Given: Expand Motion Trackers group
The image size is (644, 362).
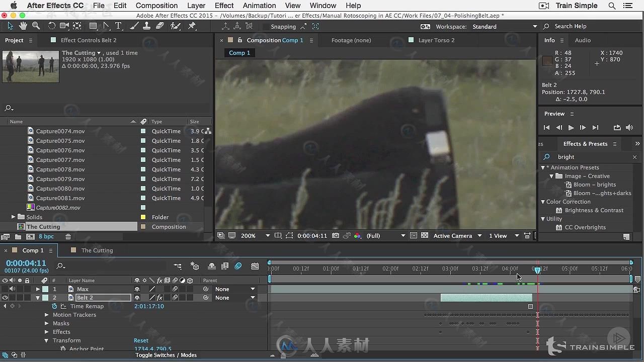Looking at the screenshot, I should tap(47, 315).
